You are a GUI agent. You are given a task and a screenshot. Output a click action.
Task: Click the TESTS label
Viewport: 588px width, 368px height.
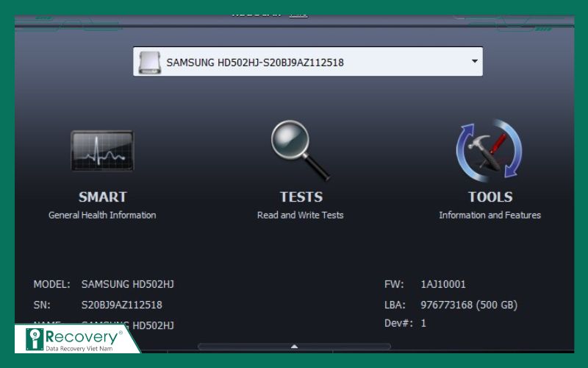(x=301, y=197)
